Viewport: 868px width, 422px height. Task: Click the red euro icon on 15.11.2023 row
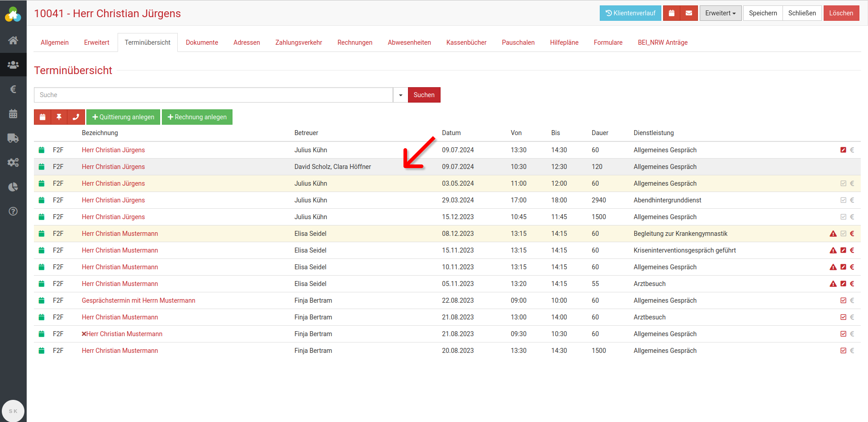point(852,250)
